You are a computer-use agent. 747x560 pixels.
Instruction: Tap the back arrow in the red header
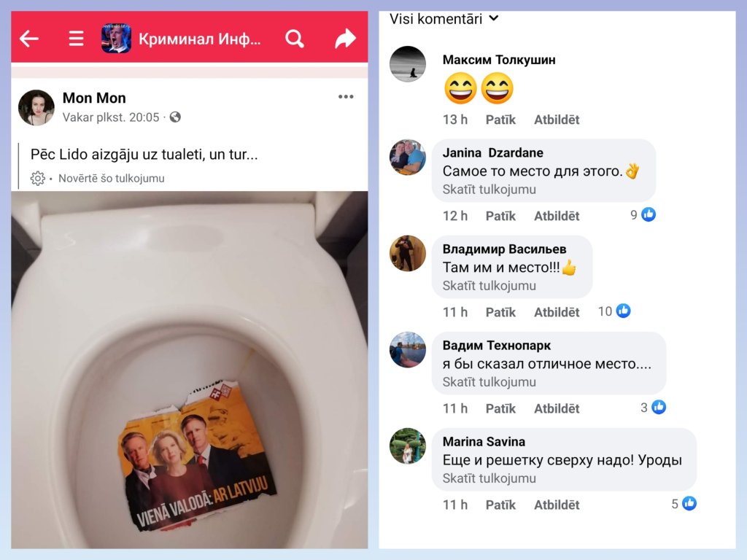point(29,39)
